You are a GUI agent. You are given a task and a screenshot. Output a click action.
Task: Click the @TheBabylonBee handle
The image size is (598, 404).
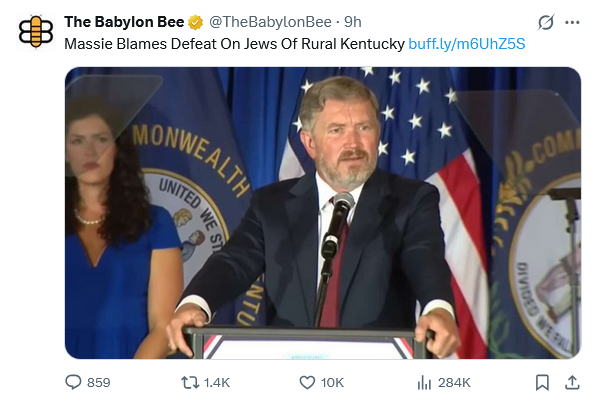(270, 22)
